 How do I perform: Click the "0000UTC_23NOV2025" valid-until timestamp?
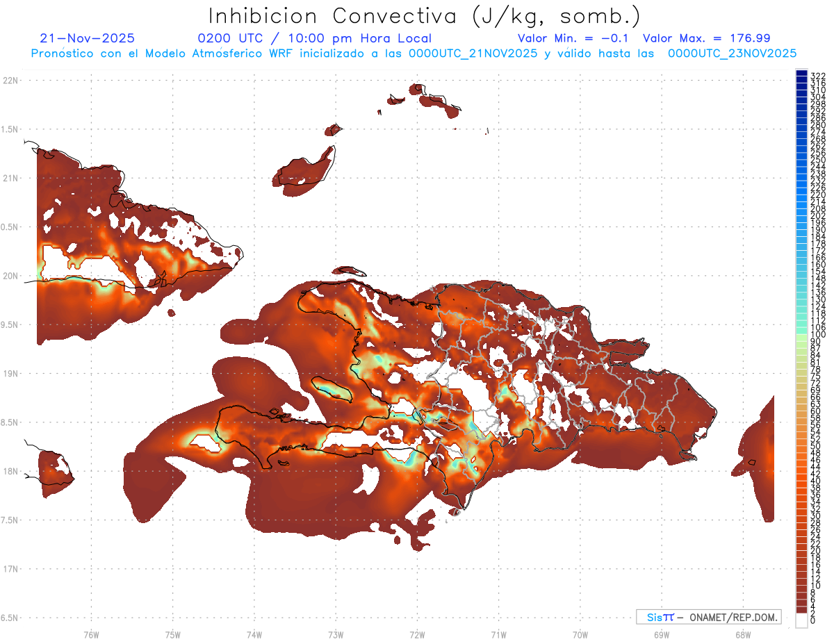[x=732, y=53]
